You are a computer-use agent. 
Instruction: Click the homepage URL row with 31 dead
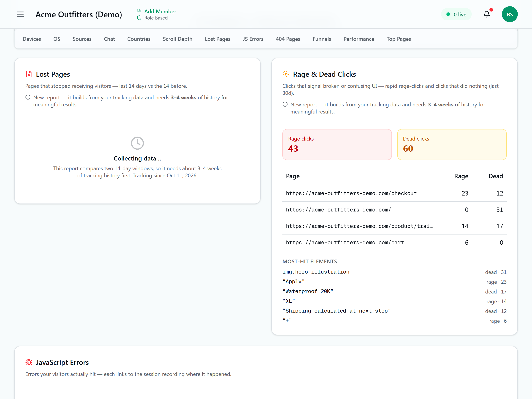(x=394, y=210)
